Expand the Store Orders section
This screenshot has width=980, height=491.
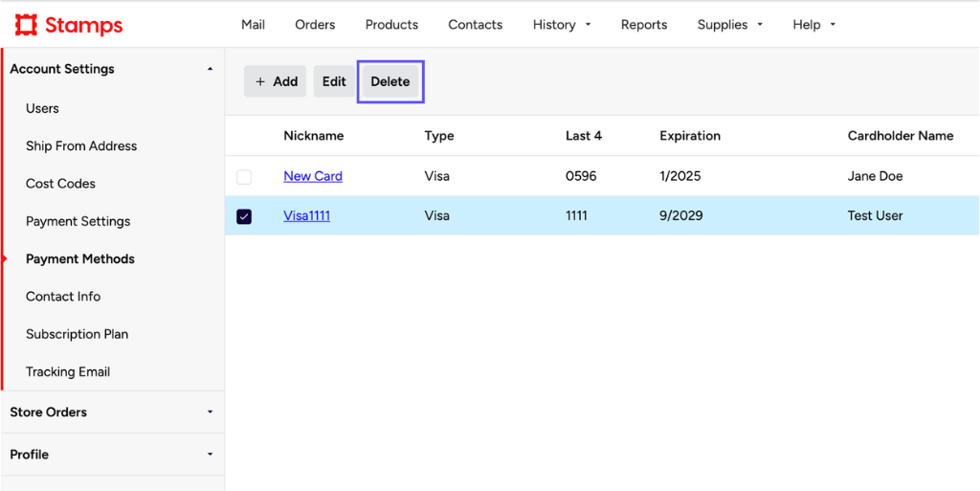point(113,413)
